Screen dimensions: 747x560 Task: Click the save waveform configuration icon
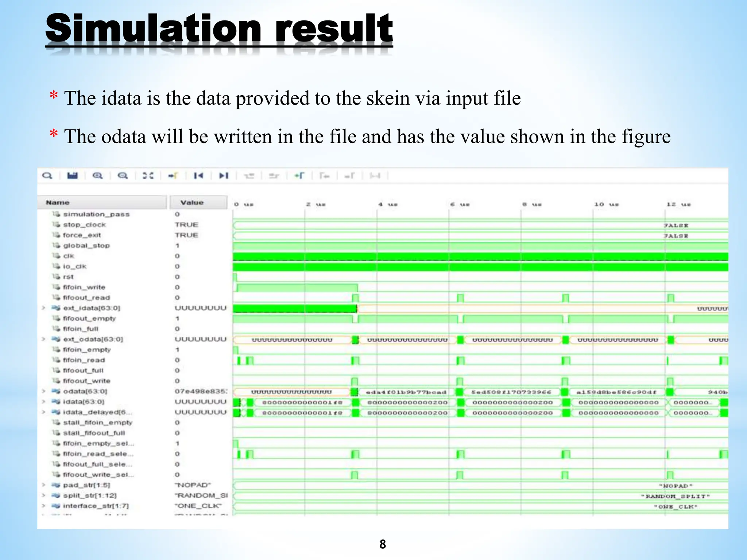pos(73,176)
